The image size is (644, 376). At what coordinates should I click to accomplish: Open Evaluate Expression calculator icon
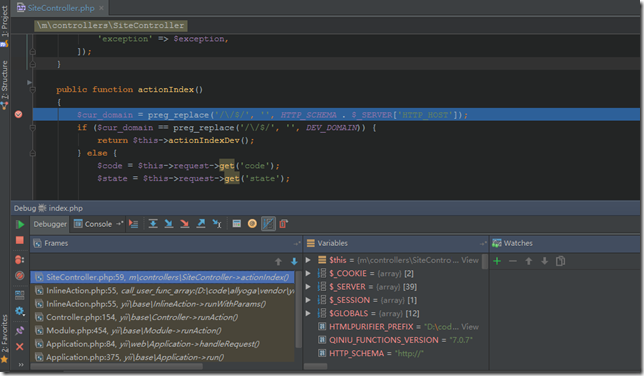pos(237,224)
